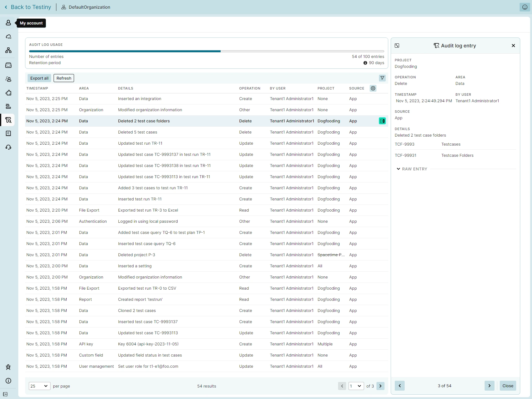Open My account from the sidebar
The width and height of the screenshot is (532, 399).
click(8, 23)
